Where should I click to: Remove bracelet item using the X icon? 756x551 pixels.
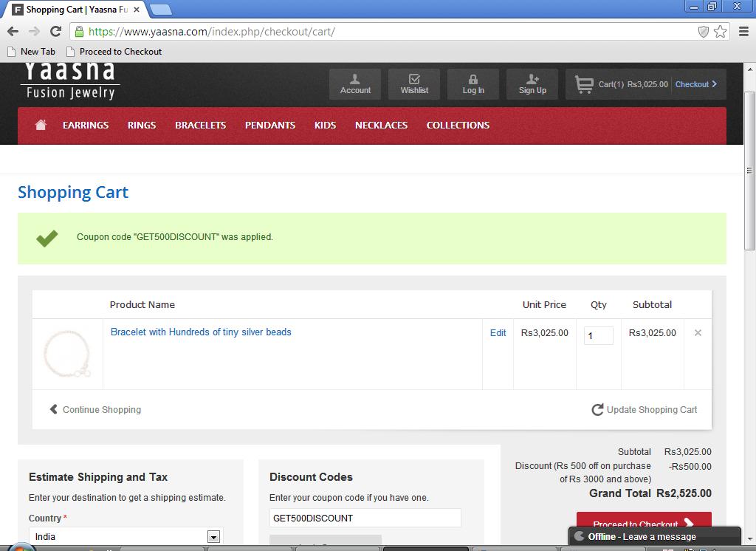click(x=698, y=333)
